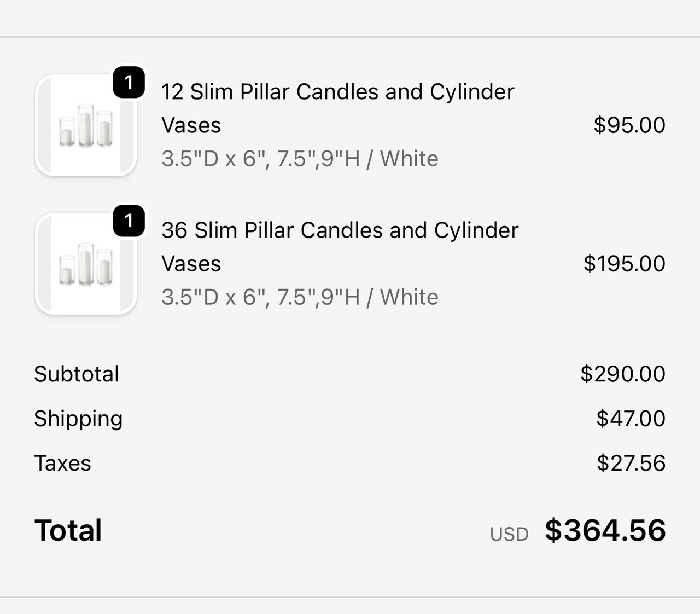The height and width of the screenshot is (614, 700).
Task: Click the bold Total label
Action: coord(68,530)
